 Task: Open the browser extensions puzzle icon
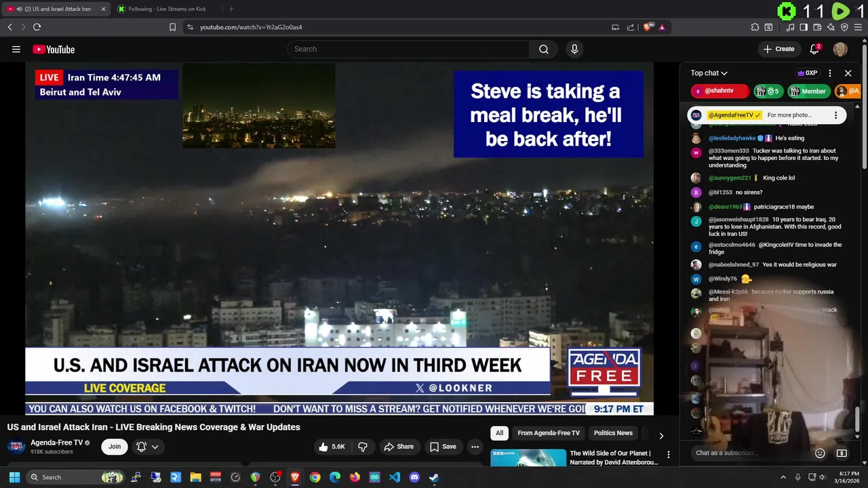pos(755,27)
